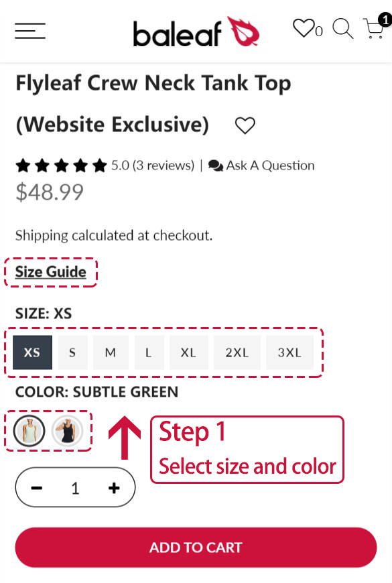392x583 pixels.
Task: Click the five-star rating stars
Action: [x=62, y=166]
